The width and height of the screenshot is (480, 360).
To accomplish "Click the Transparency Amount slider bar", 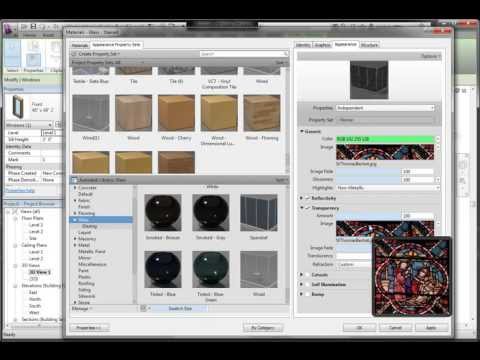I will (x=368, y=216).
